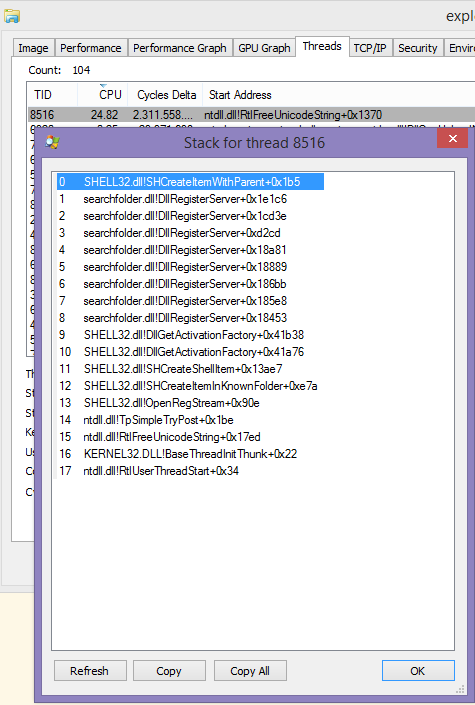Switch to the GPU Graph tab

point(264,48)
